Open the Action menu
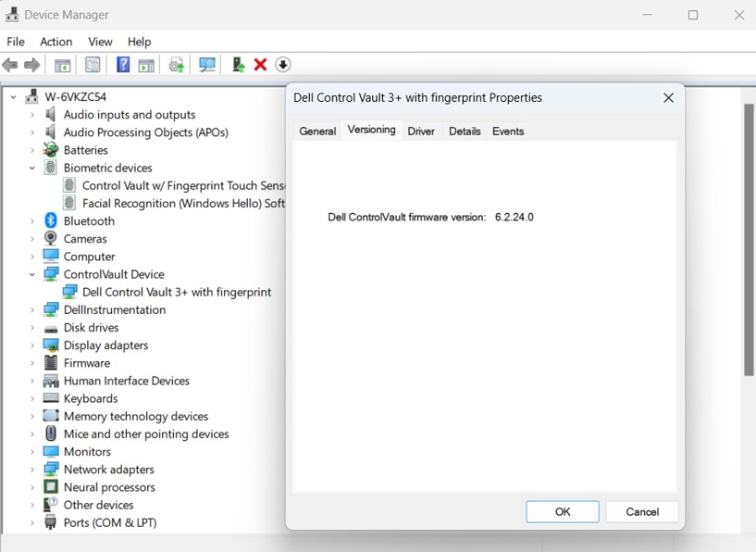This screenshot has width=756, height=552. pos(56,42)
